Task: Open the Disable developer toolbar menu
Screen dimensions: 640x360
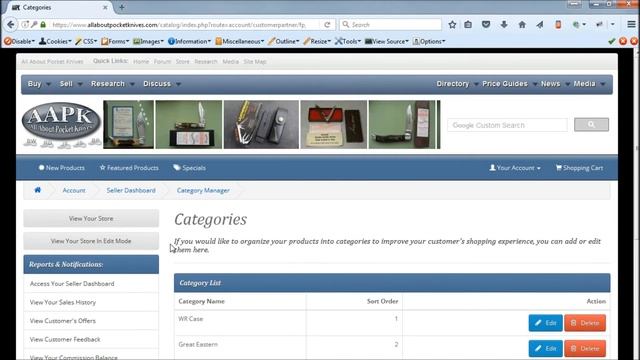Action: (19, 41)
